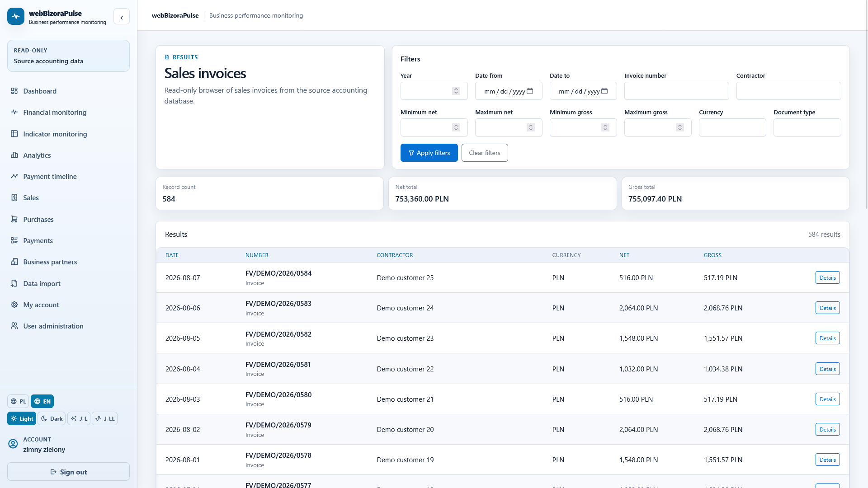Click the Data import icon
The image size is (868, 488).
14,283
